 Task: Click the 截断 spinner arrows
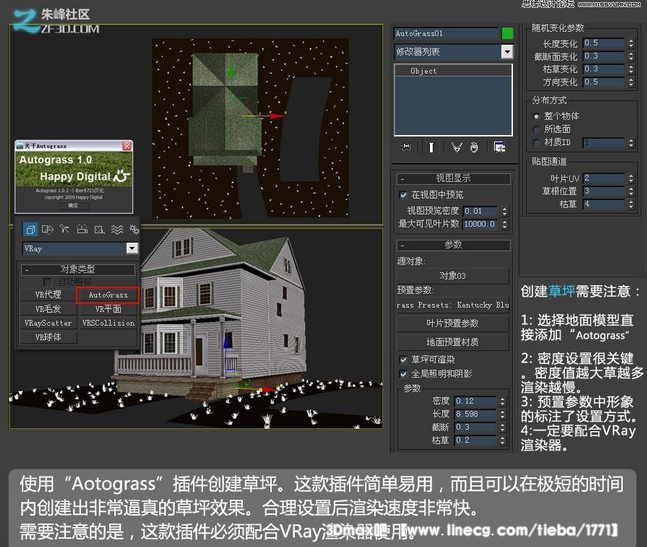tap(502, 427)
